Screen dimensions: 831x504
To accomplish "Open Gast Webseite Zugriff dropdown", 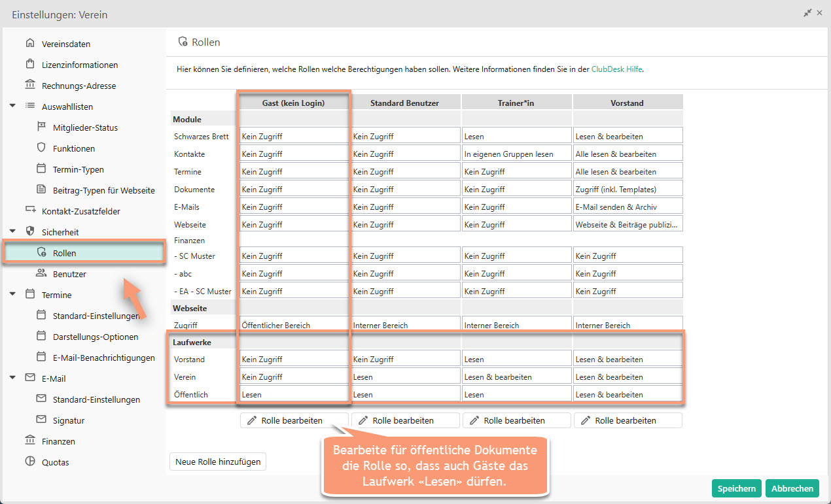I will point(294,325).
